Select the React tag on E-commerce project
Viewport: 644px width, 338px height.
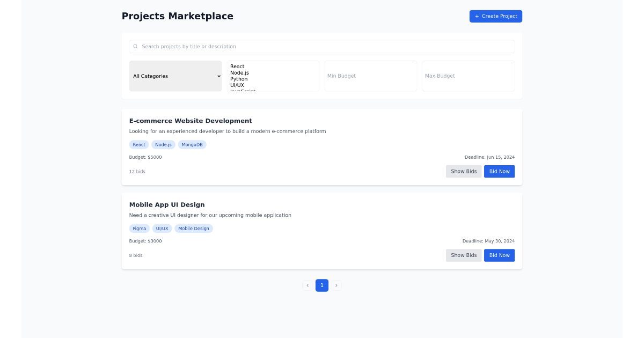(139, 144)
